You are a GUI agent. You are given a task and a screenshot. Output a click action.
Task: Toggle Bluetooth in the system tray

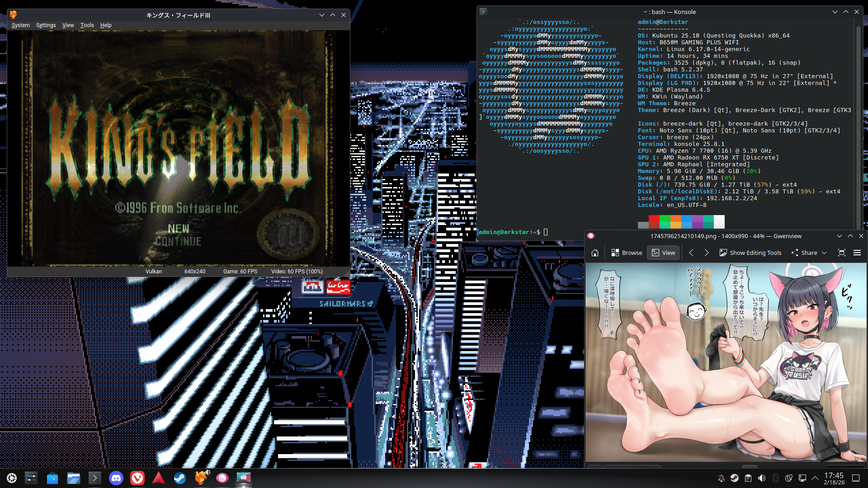(775, 478)
